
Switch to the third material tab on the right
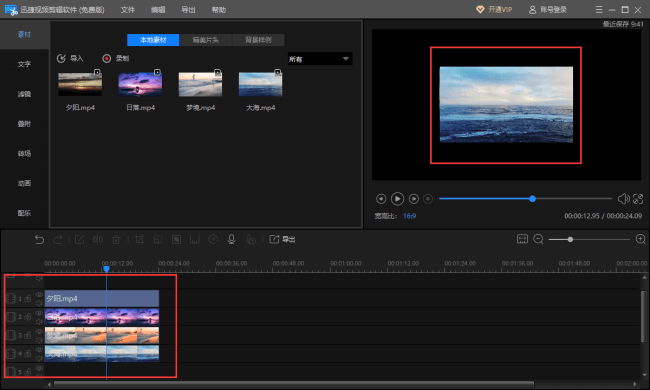click(x=258, y=40)
